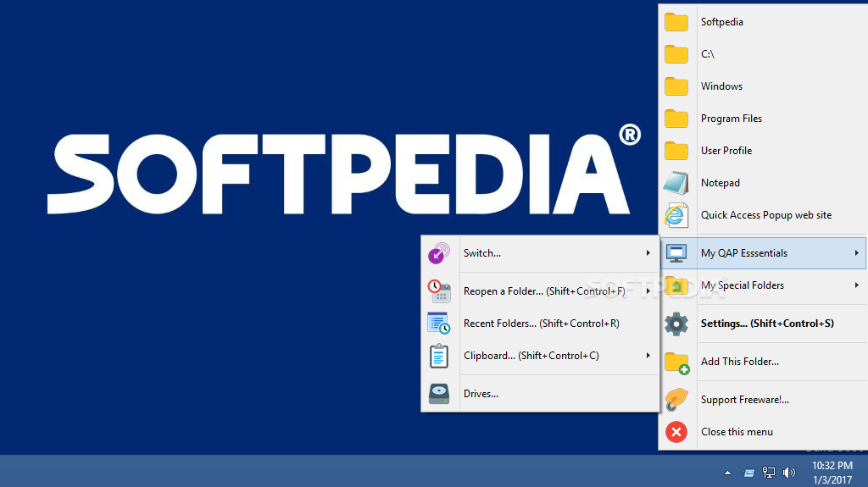Select Reopen a Folder... (Shift+Control+F) text
The image size is (868, 487).
coord(544,291)
